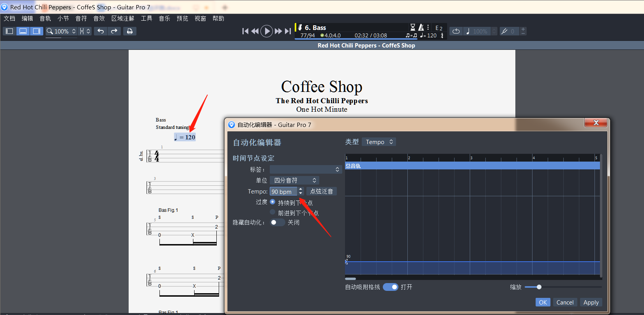Click the tuning fork icon
This screenshot has height=315, width=644.
(504, 31)
